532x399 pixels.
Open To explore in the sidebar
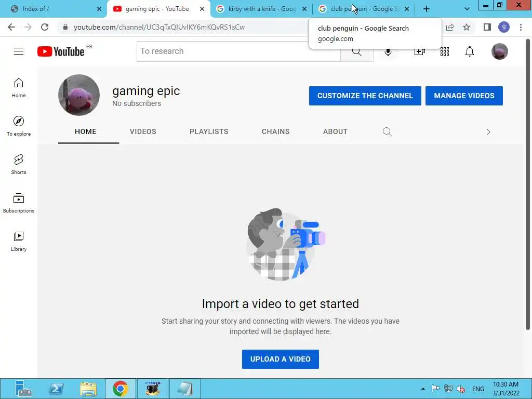(19, 126)
